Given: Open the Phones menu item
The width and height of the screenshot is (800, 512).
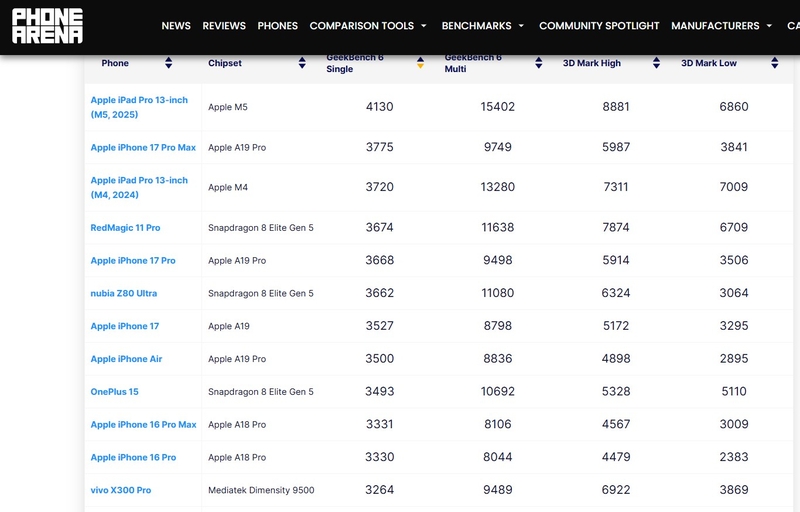Looking at the screenshot, I should point(278,25).
